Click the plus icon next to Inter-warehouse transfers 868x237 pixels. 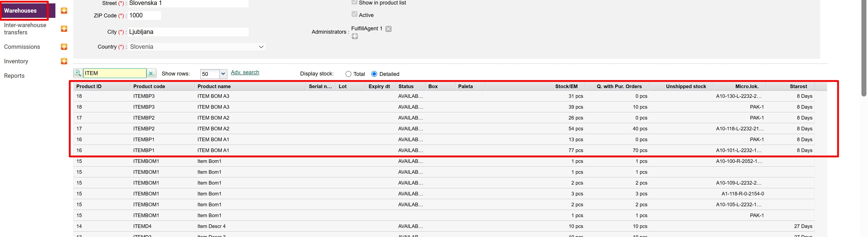[64, 29]
